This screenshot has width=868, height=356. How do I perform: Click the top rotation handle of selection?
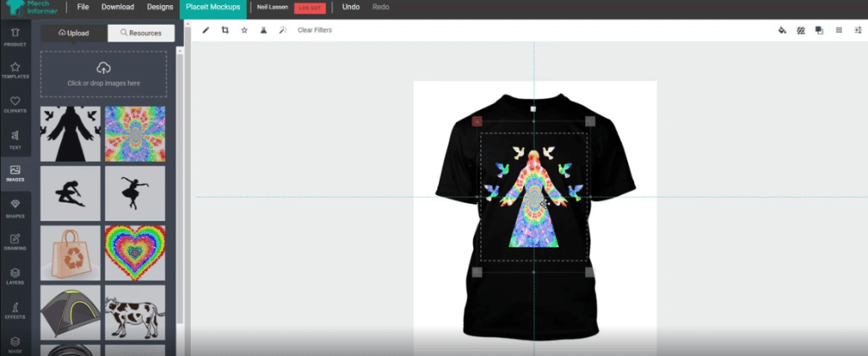[533, 109]
